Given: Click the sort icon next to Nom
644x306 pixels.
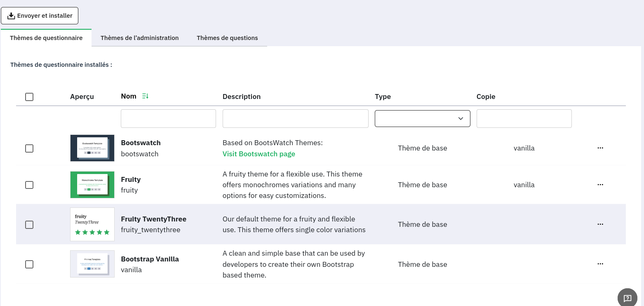Looking at the screenshot, I should [x=145, y=96].
